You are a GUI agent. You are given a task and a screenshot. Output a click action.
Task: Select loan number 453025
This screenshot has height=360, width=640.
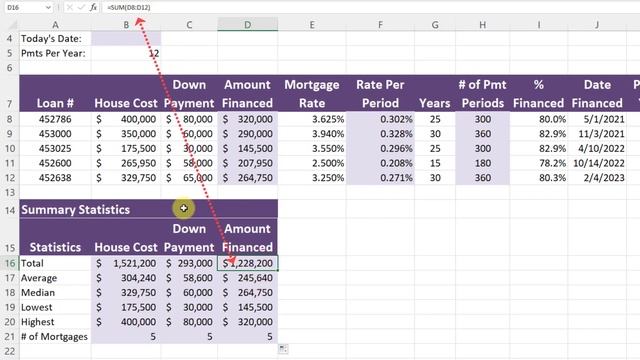[x=55, y=149]
